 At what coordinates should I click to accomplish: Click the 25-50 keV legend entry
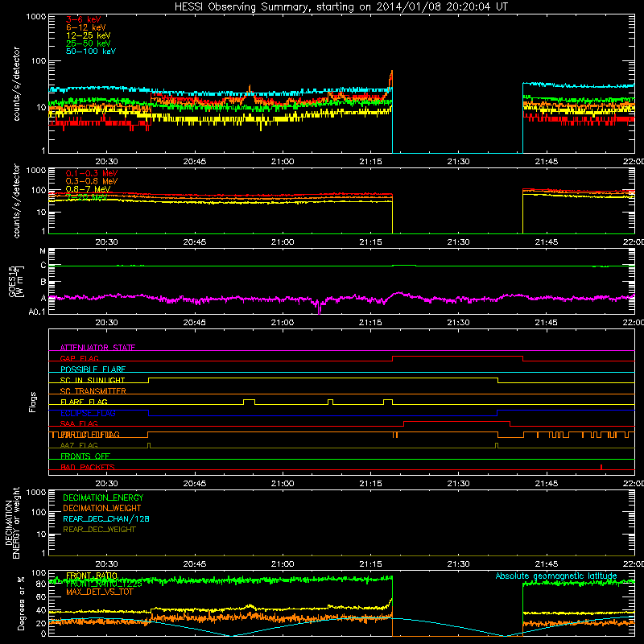[x=88, y=43]
